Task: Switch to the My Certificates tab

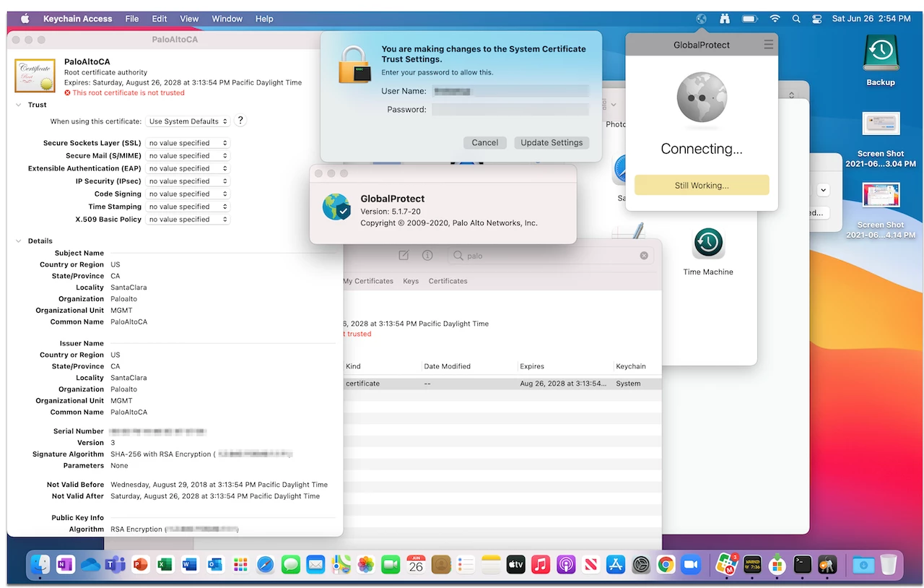Action: [368, 281]
